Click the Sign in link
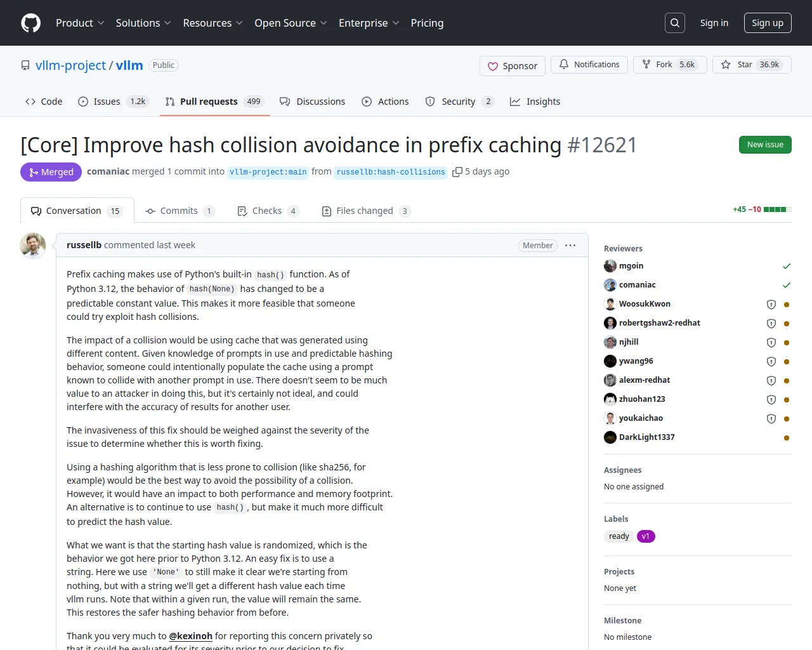 pos(714,23)
